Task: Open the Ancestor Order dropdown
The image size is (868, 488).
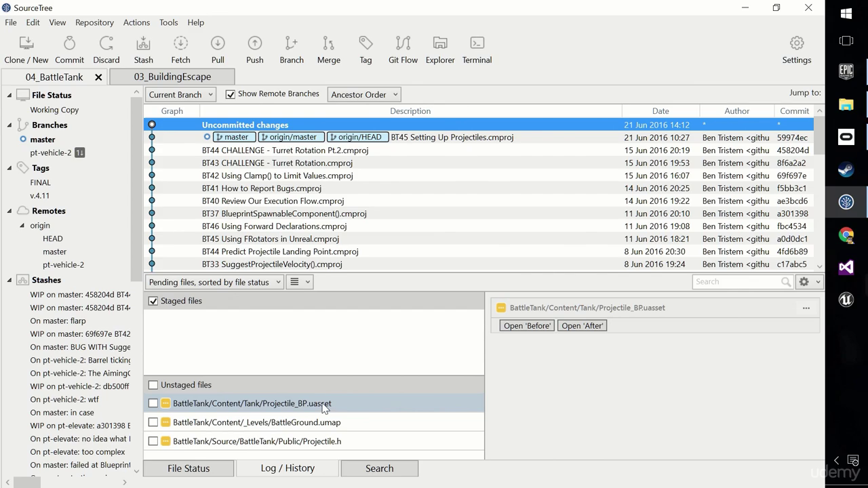Action: (x=363, y=95)
